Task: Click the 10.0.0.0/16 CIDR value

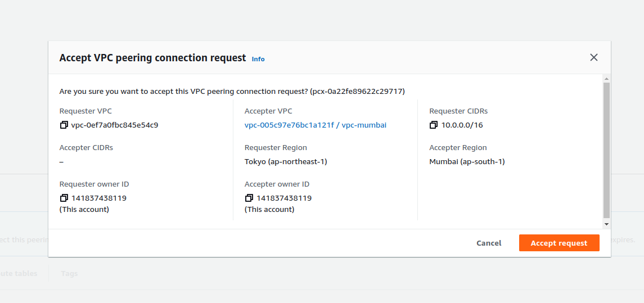Action: 462,125
